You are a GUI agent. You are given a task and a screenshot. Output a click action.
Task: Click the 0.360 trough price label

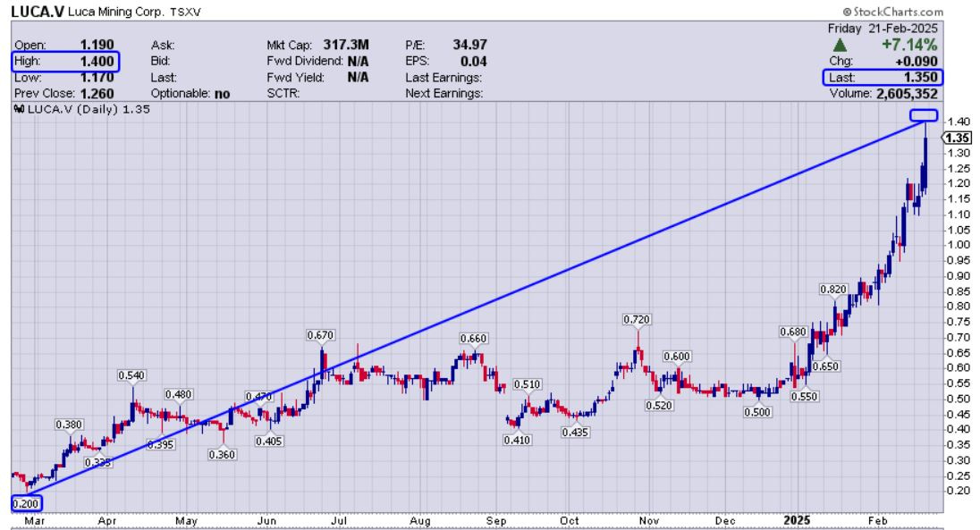point(222,455)
